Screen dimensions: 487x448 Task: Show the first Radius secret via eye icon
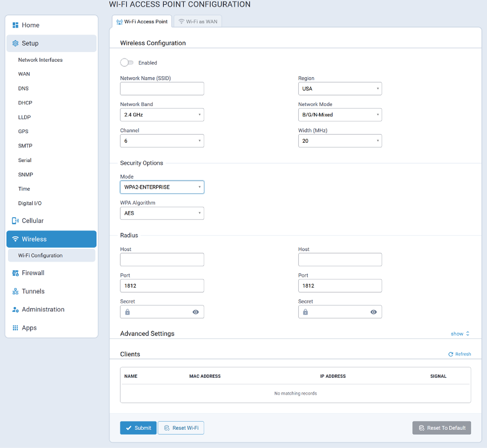(196, 312)
